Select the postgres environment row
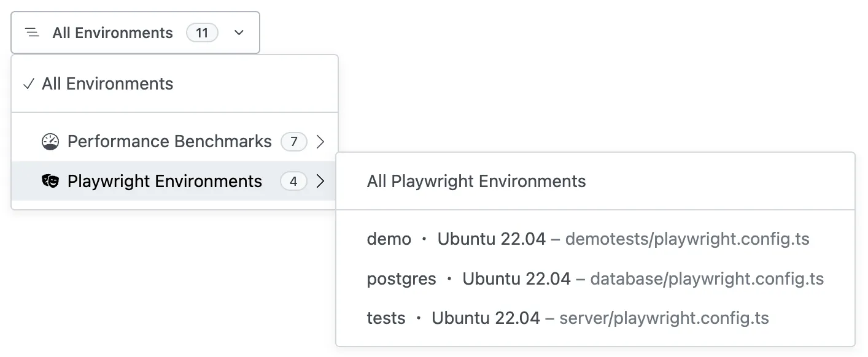Screen dimensions: 868x357 pyautogui.click(x=401, y=278)
